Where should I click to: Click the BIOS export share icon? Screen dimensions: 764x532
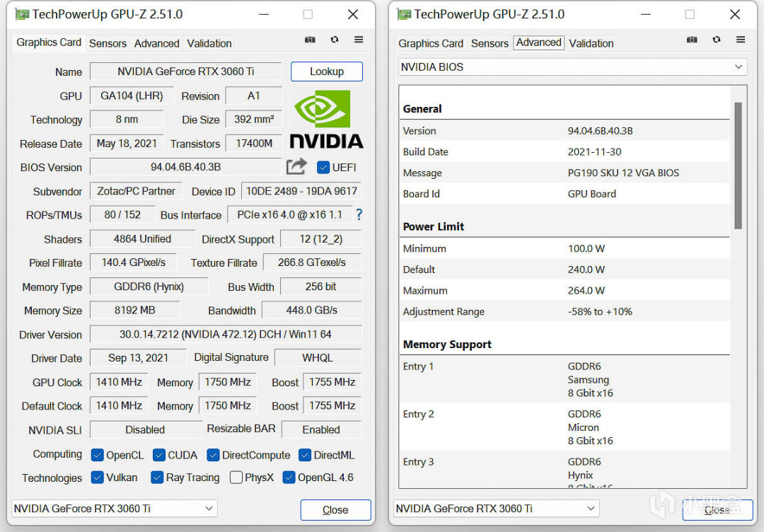(296, 167)
